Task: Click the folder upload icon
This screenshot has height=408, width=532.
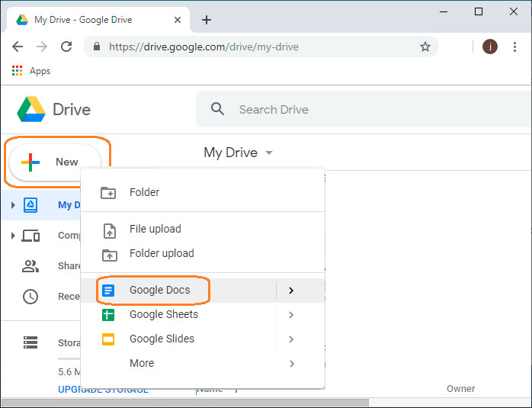Action: coord(110,255)
